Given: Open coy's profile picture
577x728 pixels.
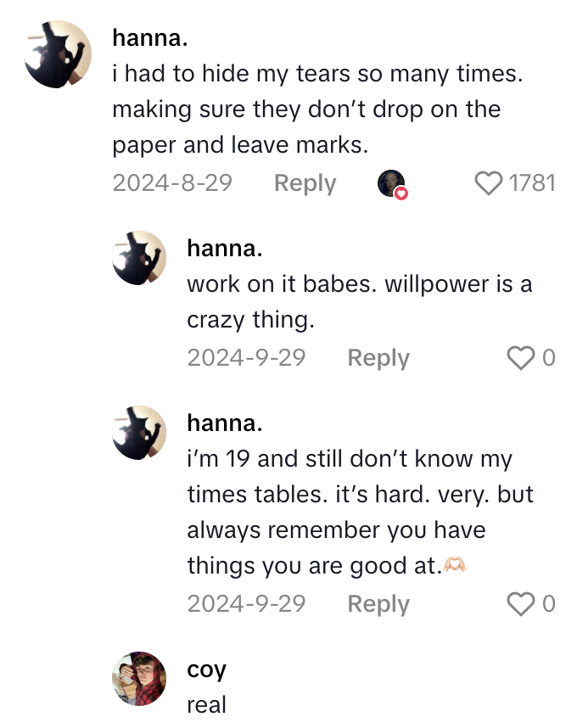Looking at the screenshot, I should point(139,679).
